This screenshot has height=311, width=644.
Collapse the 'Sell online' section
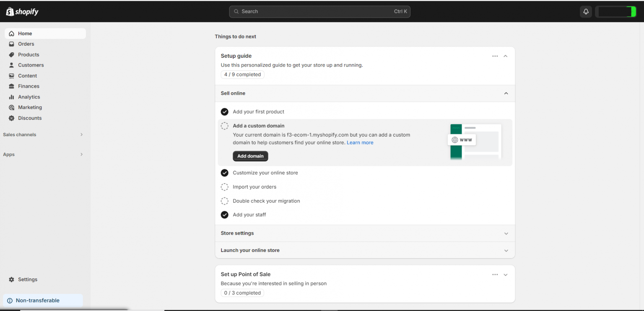[506, 93]
